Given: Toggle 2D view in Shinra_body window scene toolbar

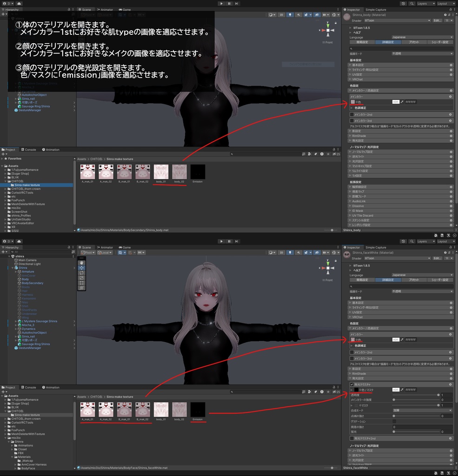Looking at the screenshot, I should coord(282,14).
